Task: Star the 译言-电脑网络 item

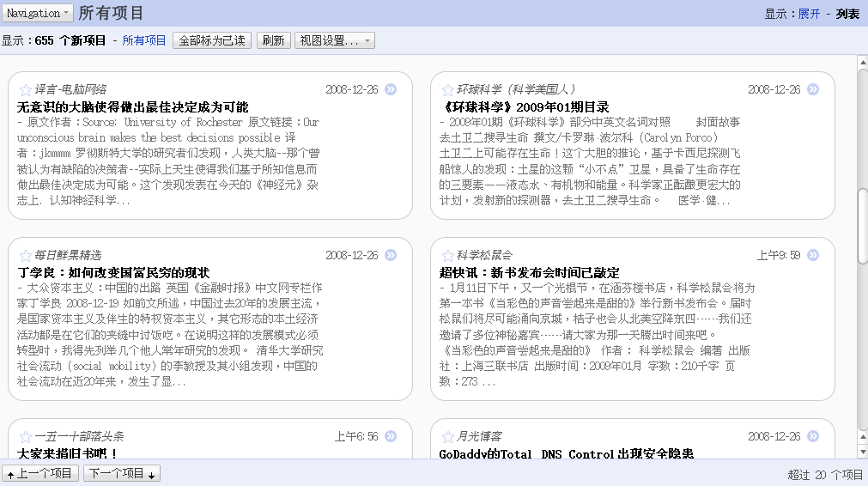Action: (x=26, y=89)
